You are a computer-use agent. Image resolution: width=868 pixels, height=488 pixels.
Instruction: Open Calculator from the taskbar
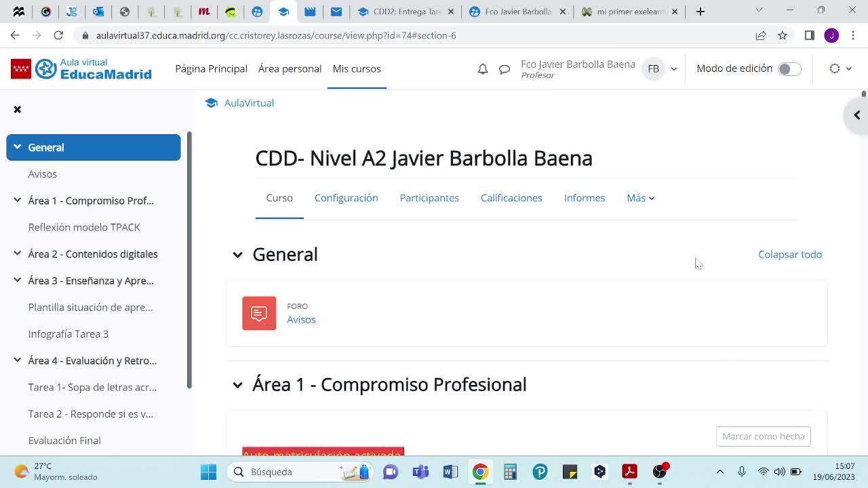[510, 472]
